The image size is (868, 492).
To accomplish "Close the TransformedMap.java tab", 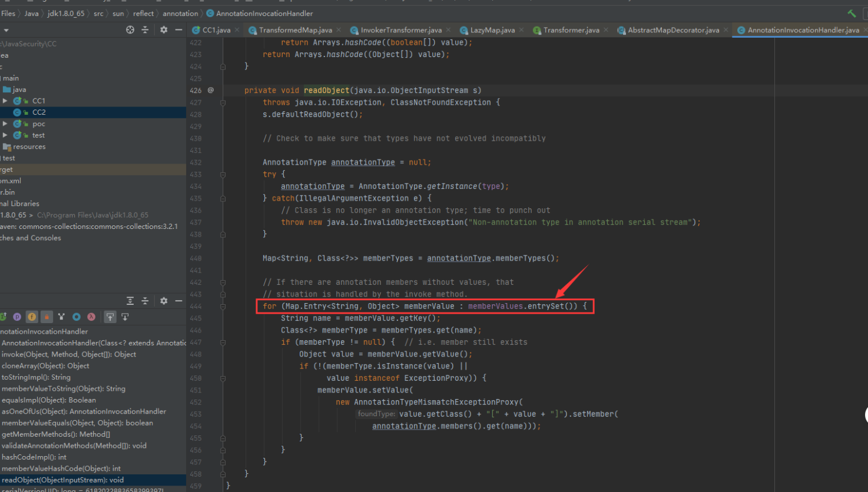I will click(x=339, y=30).
